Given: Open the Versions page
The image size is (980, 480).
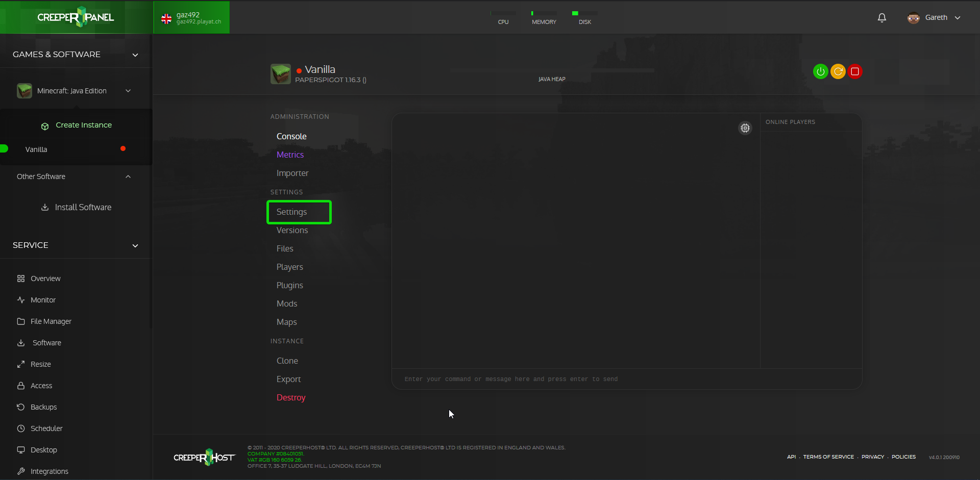Looking at the screenshot, I should point(292,230).
